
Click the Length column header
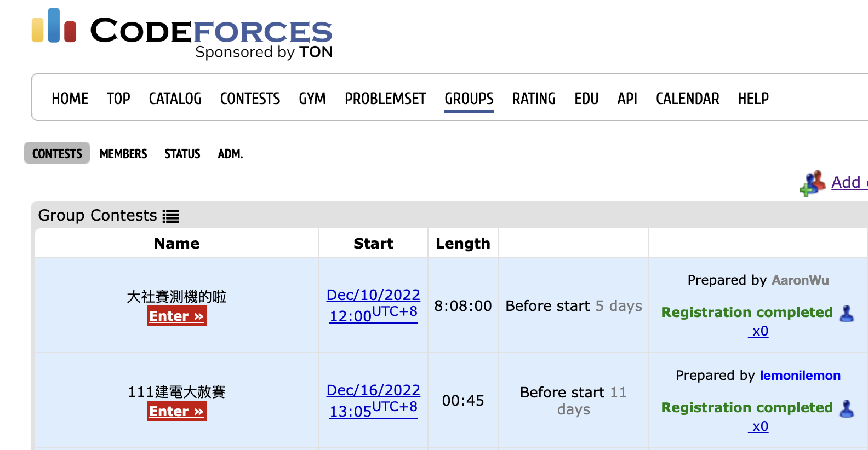coord(463,244)
